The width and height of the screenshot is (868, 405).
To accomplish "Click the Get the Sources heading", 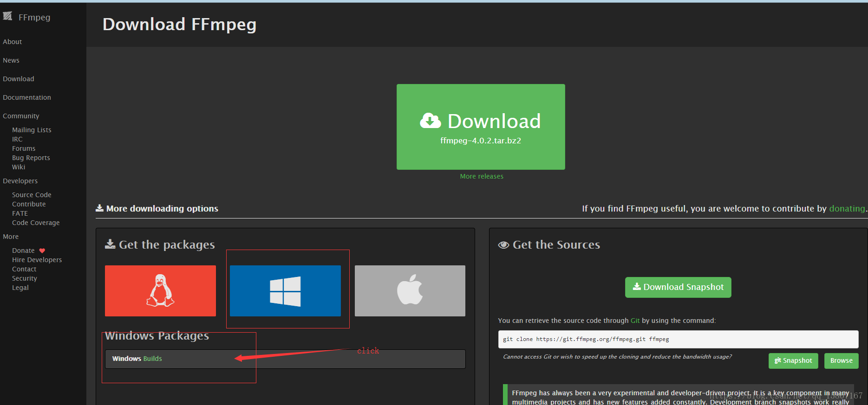I will coord(549,244).
